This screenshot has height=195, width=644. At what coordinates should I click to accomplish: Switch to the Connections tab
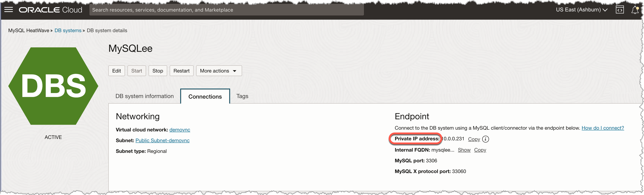point(205,96)
